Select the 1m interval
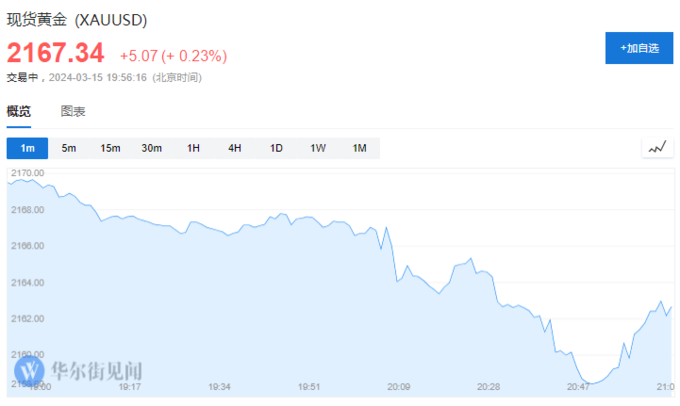The width and height of the screenshot is (680, 406). pos(27,148)
